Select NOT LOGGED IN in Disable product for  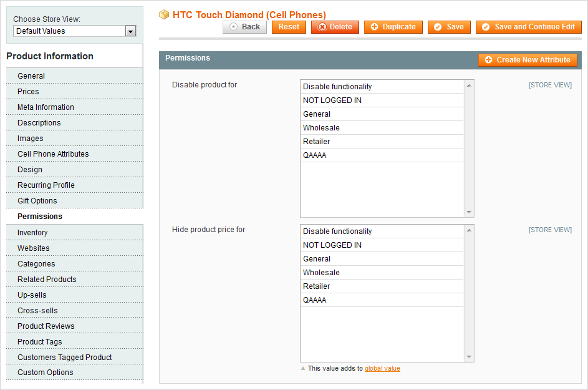coord(382,100)
